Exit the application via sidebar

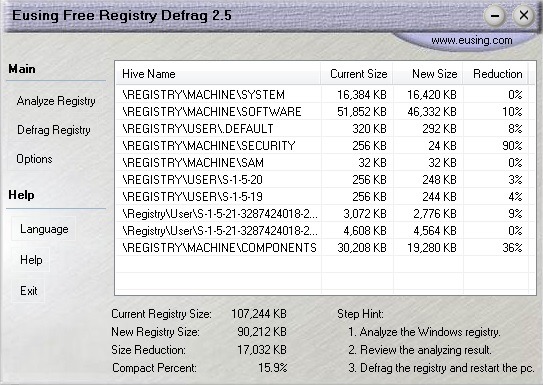click(x=29, y=290)
